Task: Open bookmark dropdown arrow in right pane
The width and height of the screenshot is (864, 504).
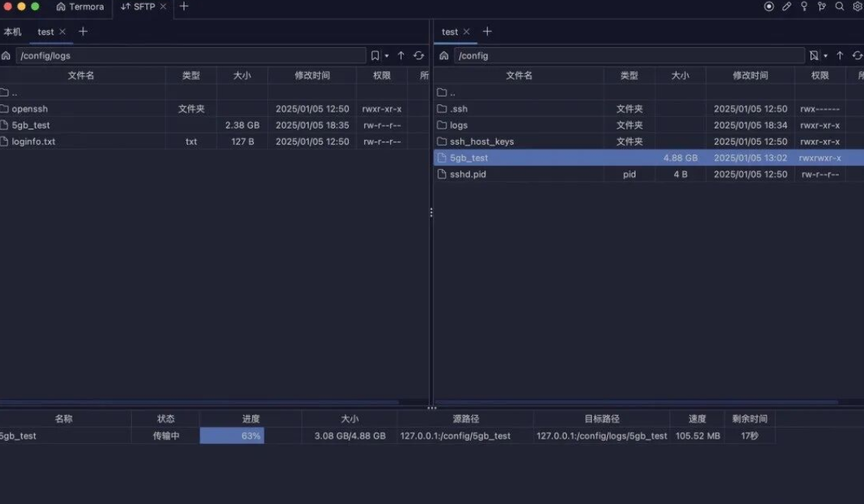Action: 825,56
